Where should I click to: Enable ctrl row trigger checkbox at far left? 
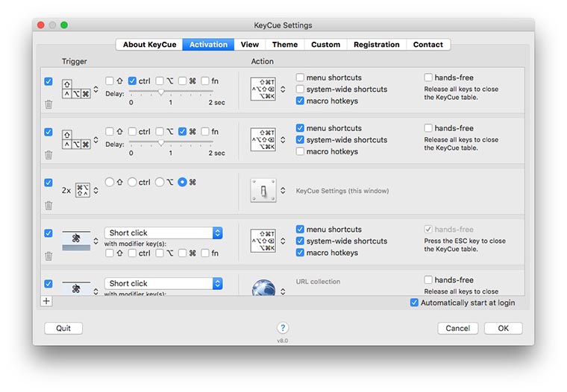pos(48,81)
